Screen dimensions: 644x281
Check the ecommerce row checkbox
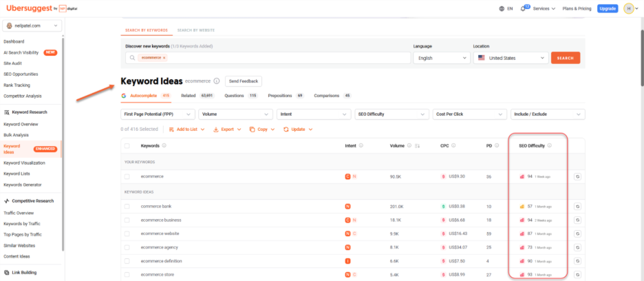point(127,176)
